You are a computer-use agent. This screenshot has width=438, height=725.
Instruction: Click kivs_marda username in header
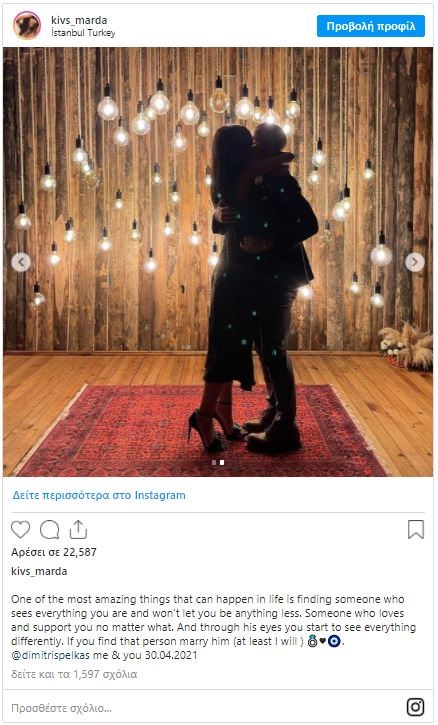[x=79, y=20]
